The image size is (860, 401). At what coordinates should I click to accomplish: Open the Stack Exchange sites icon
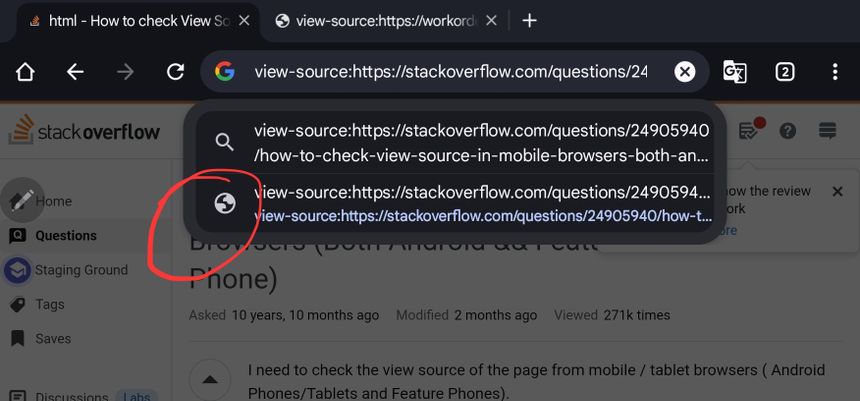[x=827, y=131]
